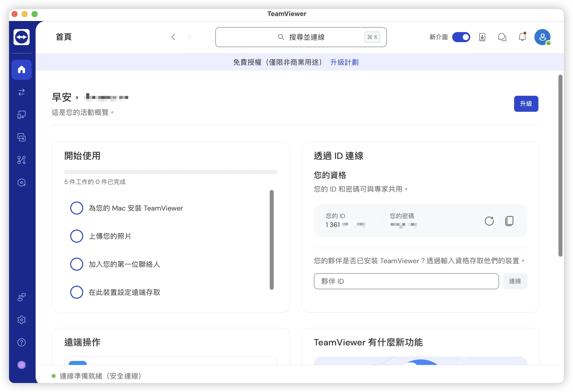
Task: Open the workflow branches icon in sidebar
Action: 22,160
